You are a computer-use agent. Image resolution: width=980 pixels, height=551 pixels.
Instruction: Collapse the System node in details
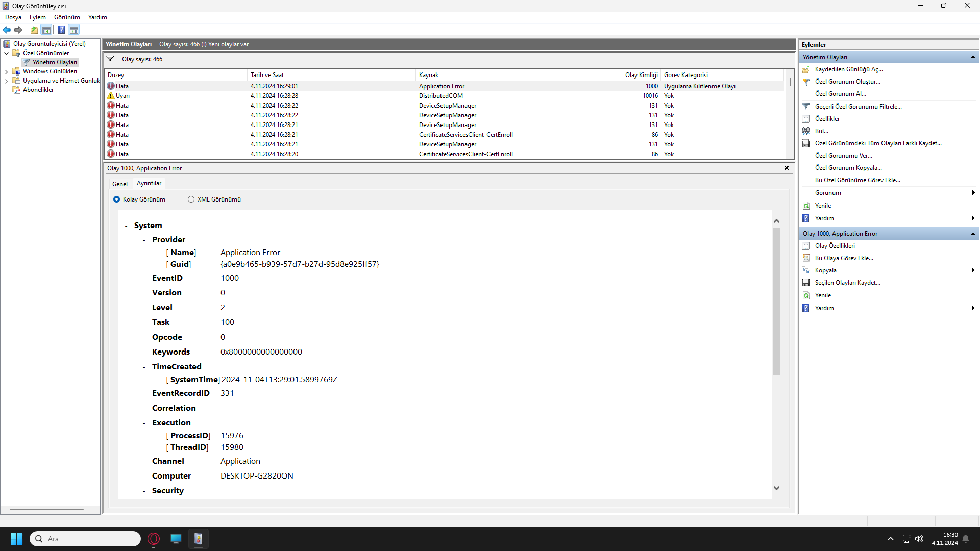point(126,226)
